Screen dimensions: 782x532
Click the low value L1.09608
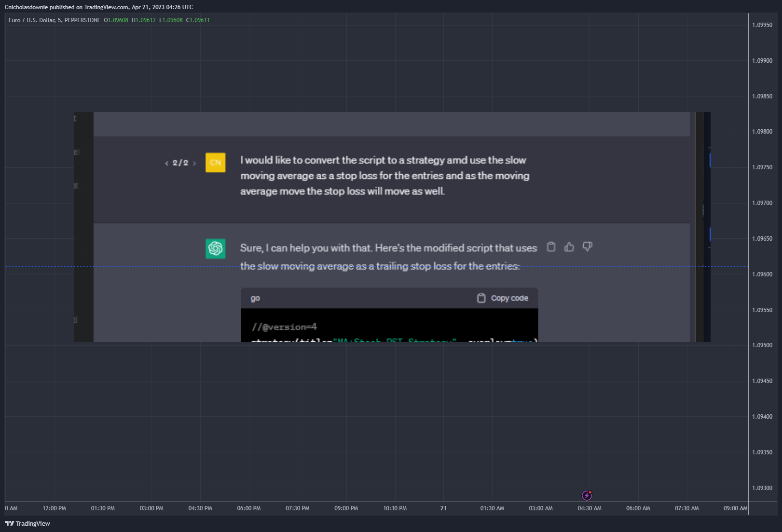click(x=171, y=20)
